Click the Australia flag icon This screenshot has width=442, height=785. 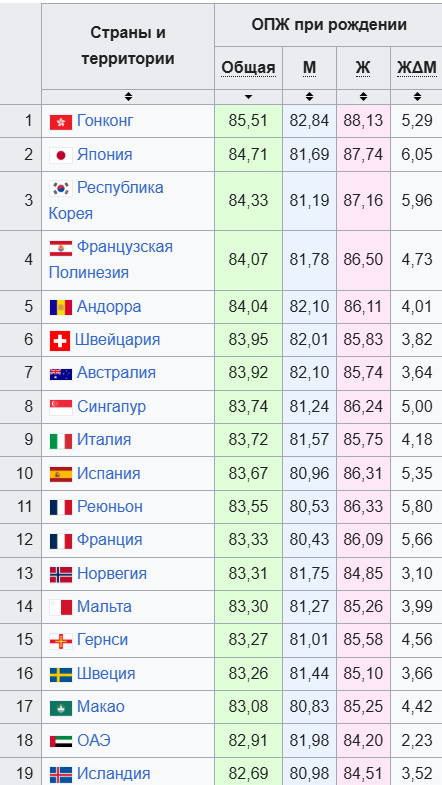[61, 374]
